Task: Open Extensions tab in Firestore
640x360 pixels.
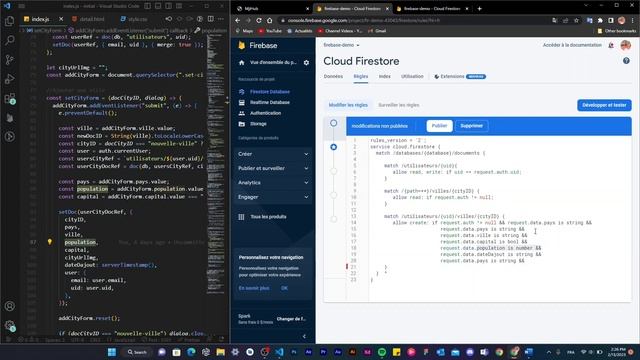Action: tap(460, 76)
